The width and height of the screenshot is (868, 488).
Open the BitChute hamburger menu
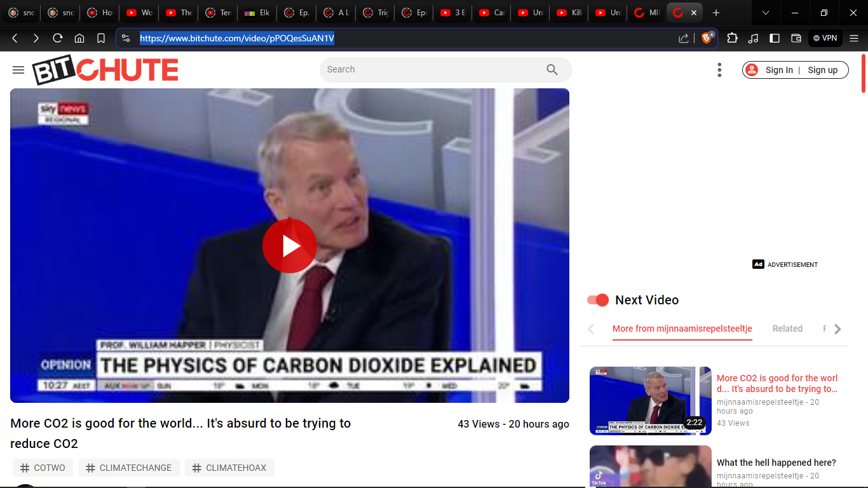(x=18, y=70)
